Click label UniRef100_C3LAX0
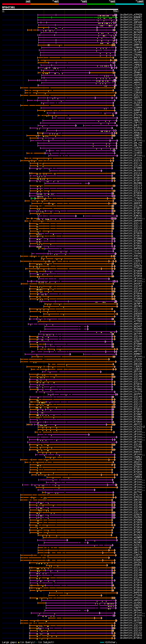146x644 pixels. click(x=131, y=359)
